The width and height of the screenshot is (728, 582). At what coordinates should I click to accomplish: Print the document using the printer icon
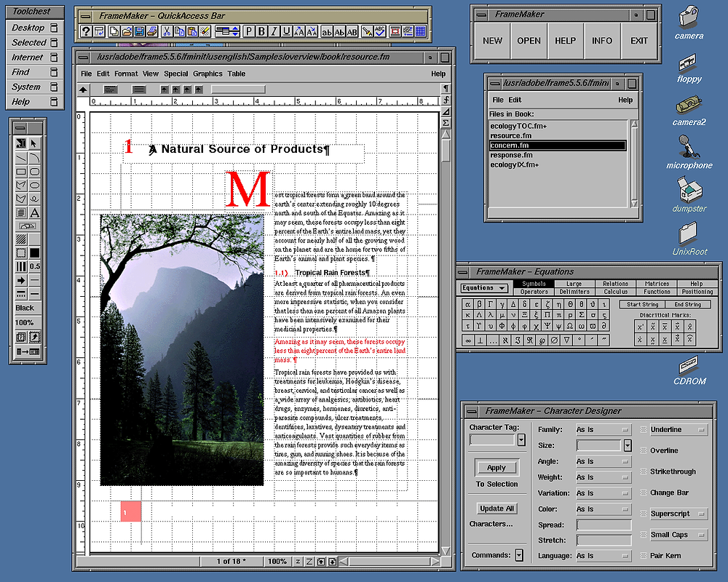click(x=152, y=31)
